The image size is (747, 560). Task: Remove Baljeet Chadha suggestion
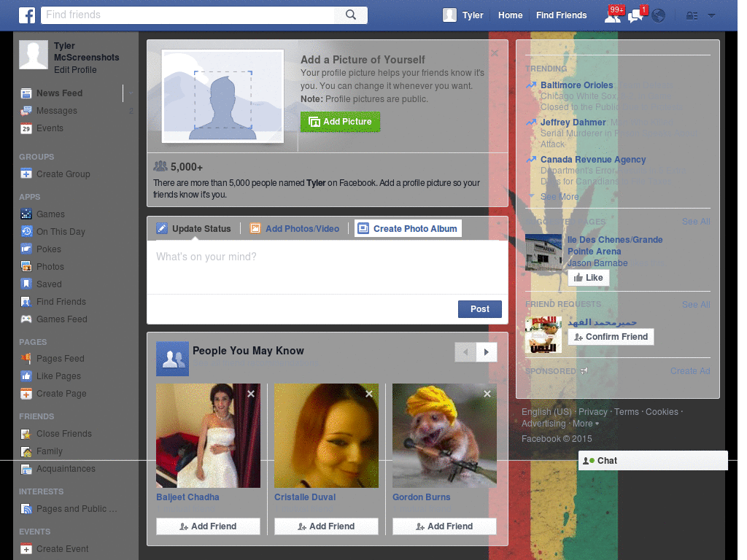(x=251, y=394)
